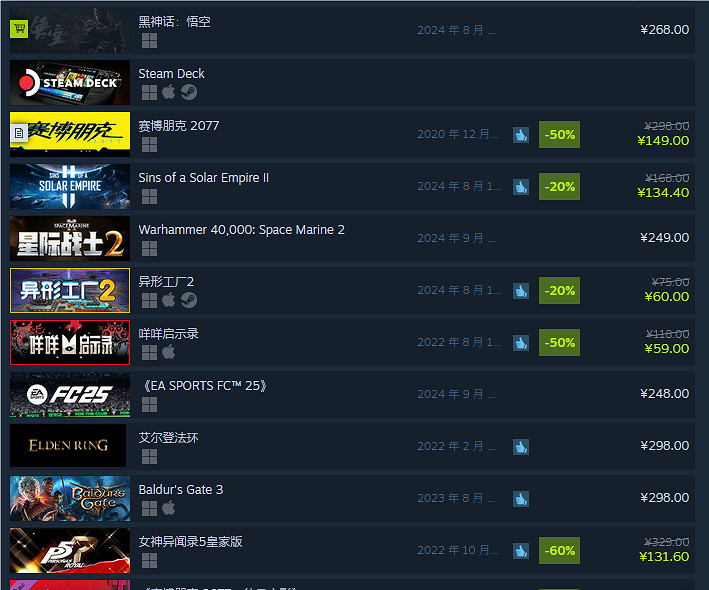Click the green cart icon on Black Myth thumbnail

pos(19,29)
